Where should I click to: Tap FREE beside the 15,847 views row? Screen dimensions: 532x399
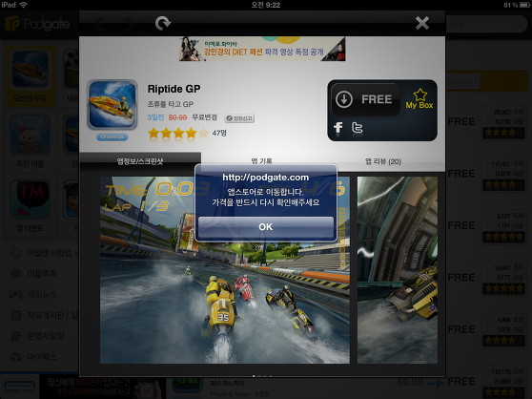[x=461, y=278]
